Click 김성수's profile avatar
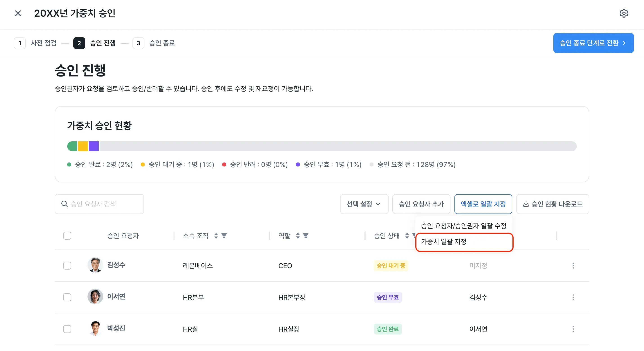The image size is (644, 351). click(x=95, y=265)
